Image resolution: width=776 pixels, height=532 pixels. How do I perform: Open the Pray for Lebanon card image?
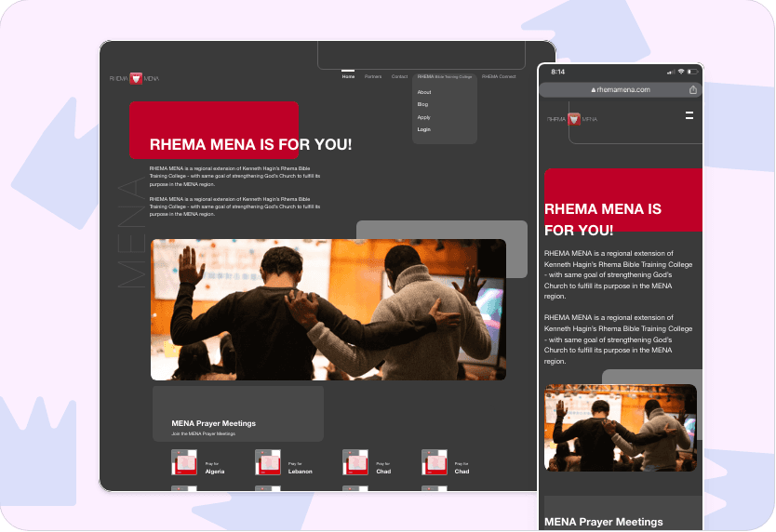[268, 462]
